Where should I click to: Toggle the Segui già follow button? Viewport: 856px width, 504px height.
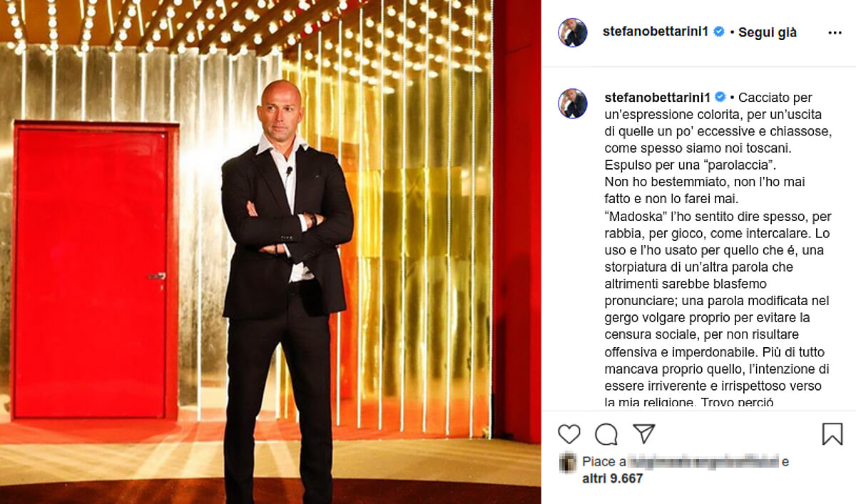tap(768, 32)
